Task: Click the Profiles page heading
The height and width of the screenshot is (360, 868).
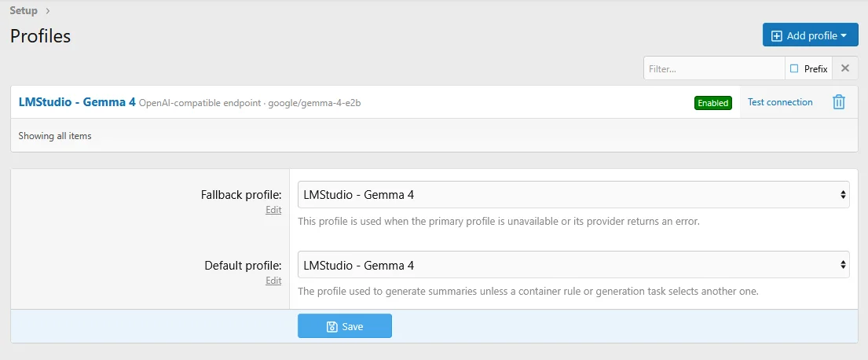Action: pyautogui.click(x=40, y=36)
